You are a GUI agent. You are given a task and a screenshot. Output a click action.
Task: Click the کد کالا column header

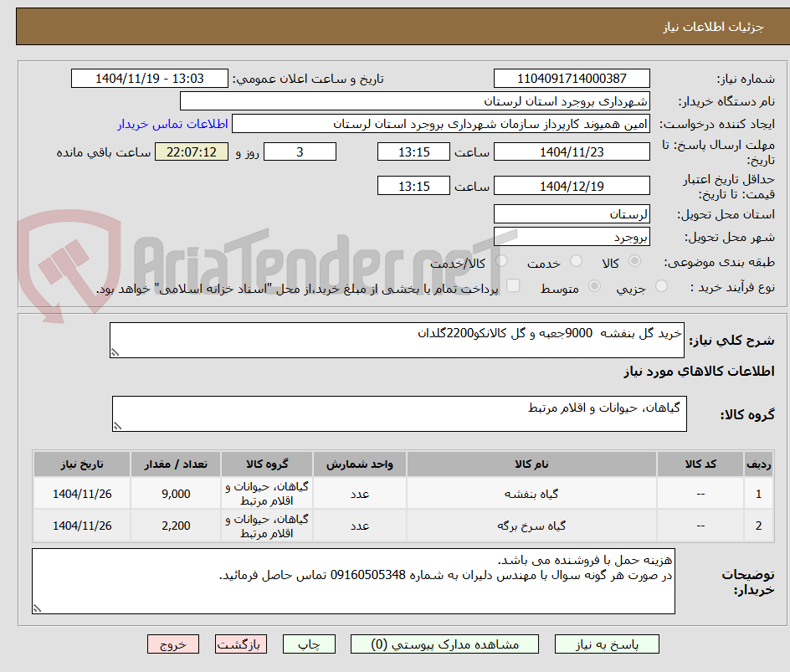[x=700, y=464]
